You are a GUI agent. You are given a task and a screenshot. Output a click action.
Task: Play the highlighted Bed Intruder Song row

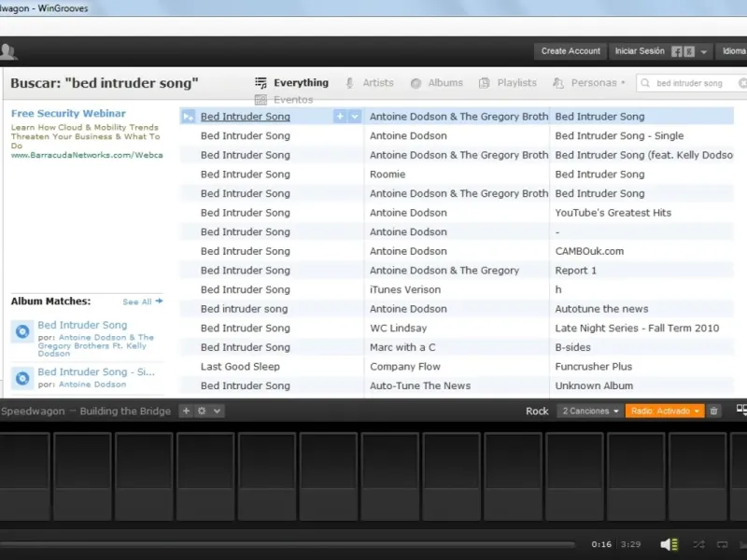189,117
